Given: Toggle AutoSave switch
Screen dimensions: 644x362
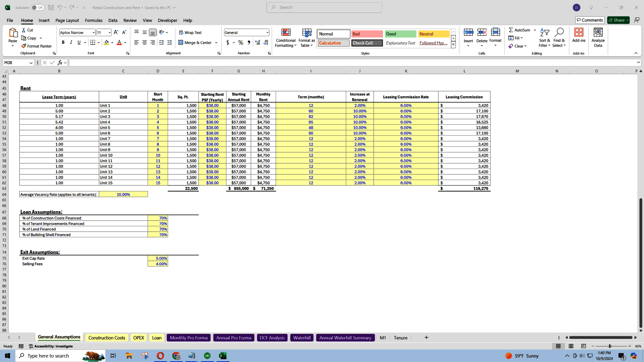Looking at the screenshot, I should 38,7.
